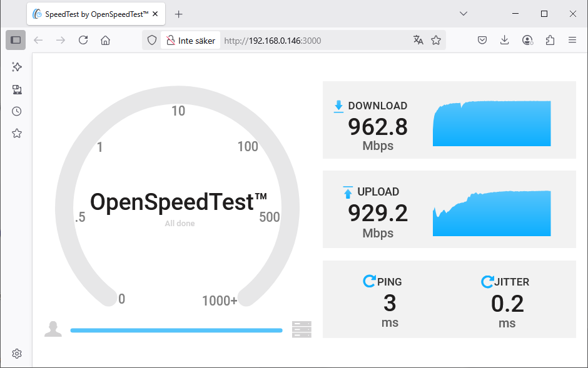Image resolution: width=588 pixels, height=368 pixels.
Task: Click the jitter refresh icon
Action: [x=487, y=282]
